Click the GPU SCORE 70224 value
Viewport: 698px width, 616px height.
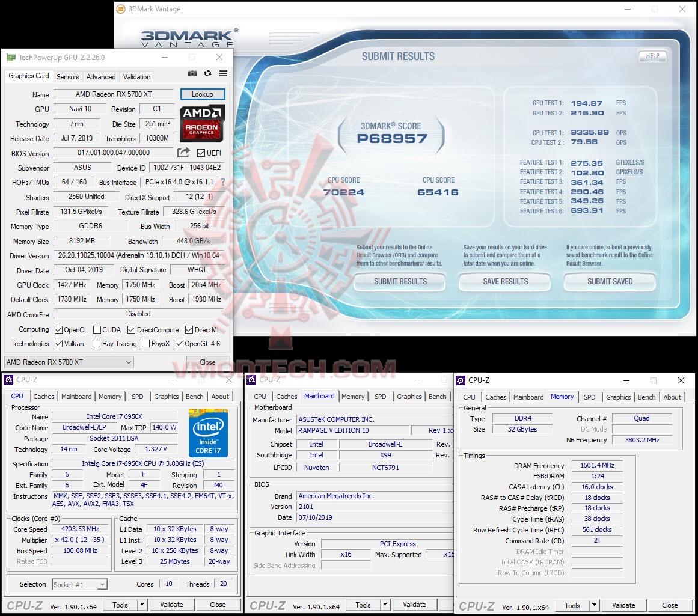pyautogui.click(x=344, y=192)
